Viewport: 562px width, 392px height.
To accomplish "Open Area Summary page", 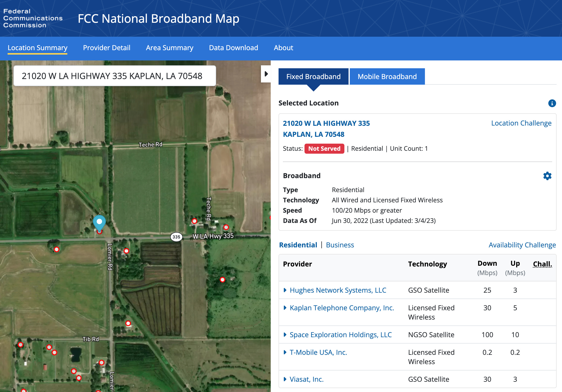I will coord(170,48).
